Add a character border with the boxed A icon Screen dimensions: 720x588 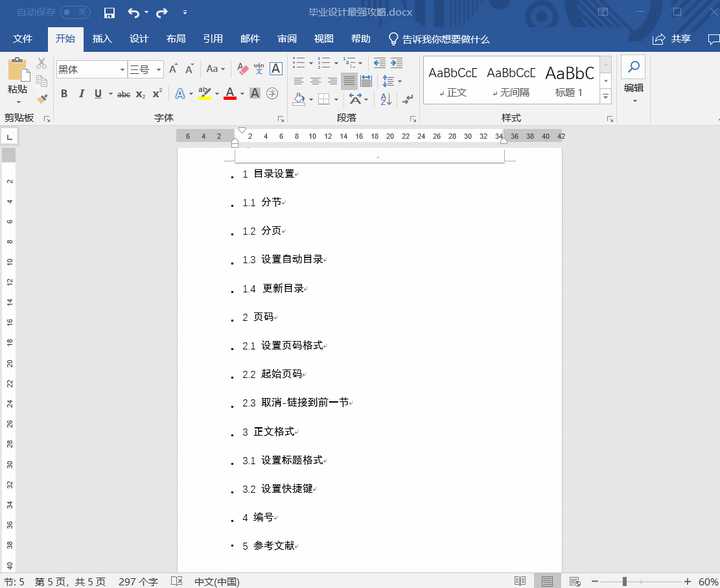click(x=276, y=69)
